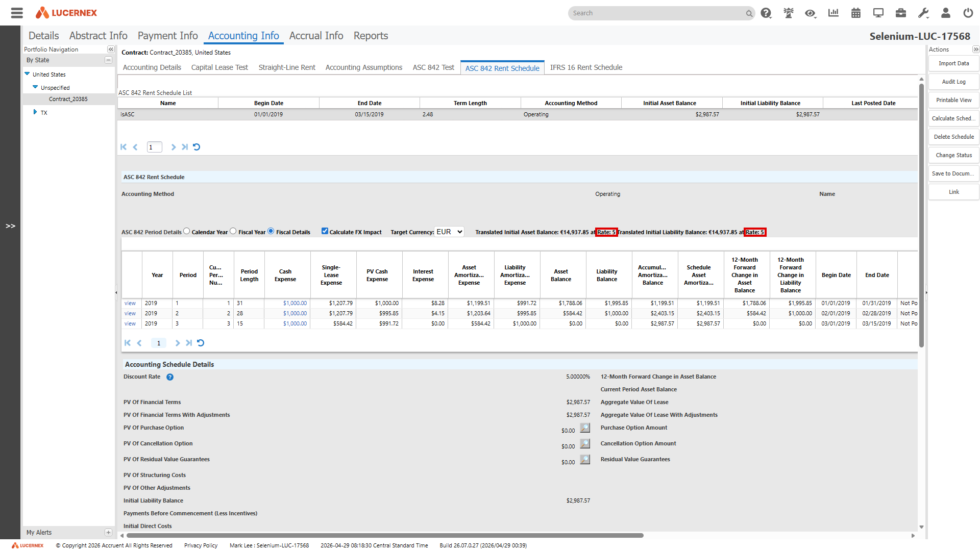This screenshot has height=551, width=980.
Task: Open Discount Rate help tooltip icon
Action: (170, 377)
